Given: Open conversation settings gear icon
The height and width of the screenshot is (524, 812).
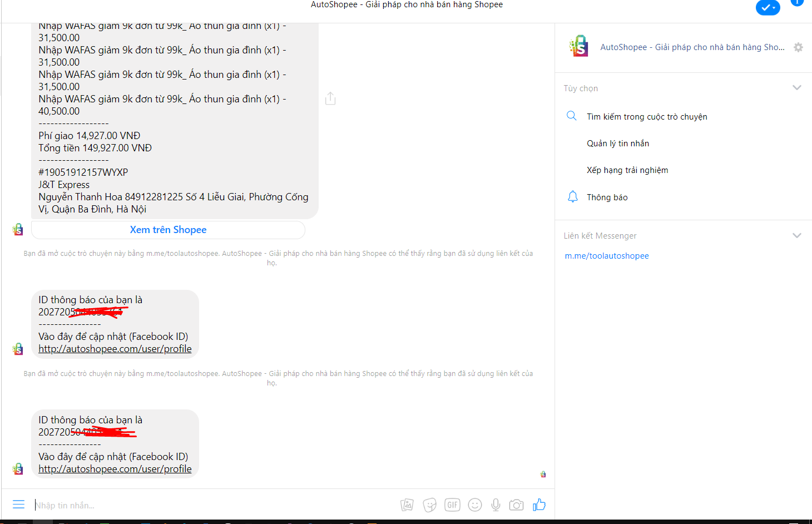Looking at the screenshot, I should tap(798, 47).
